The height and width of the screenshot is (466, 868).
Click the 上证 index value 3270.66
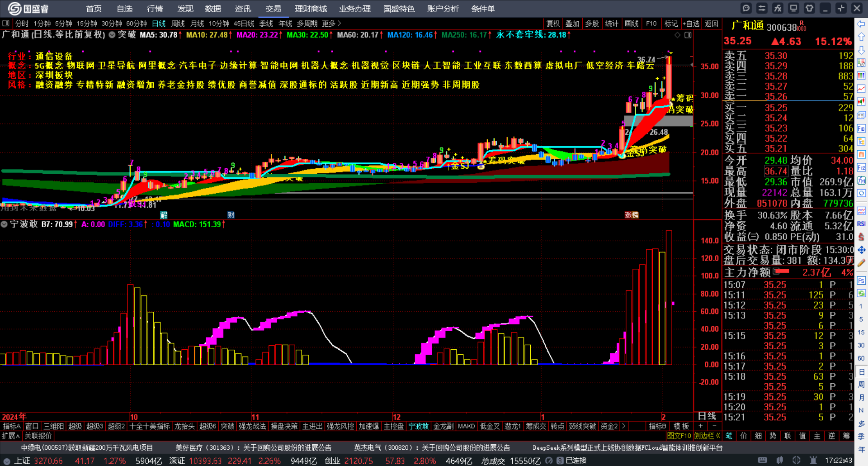[x=48, y=461]
